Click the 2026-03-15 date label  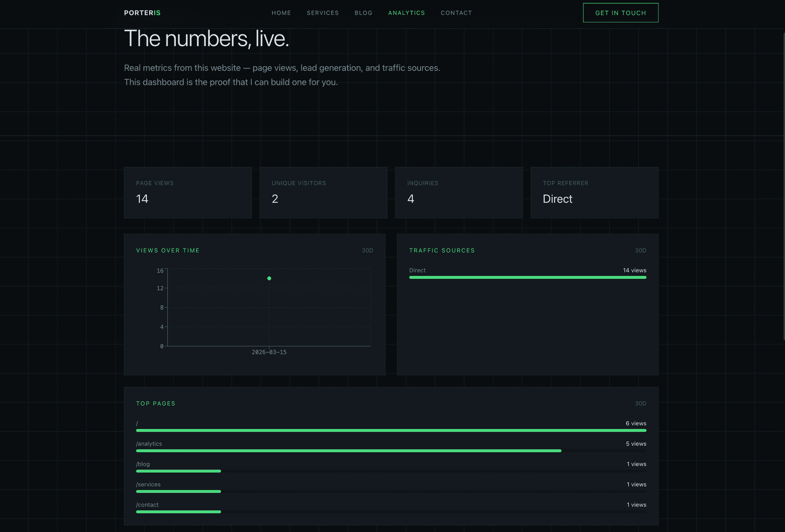[269, 352]
